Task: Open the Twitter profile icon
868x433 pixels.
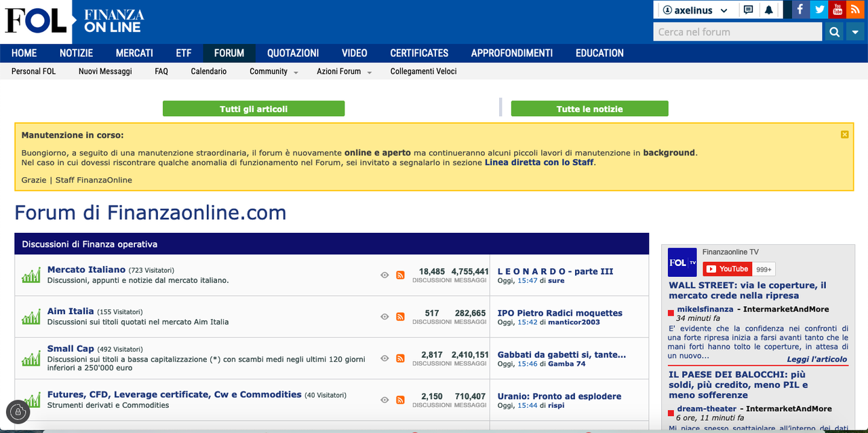Action: [x=819, y=10]
